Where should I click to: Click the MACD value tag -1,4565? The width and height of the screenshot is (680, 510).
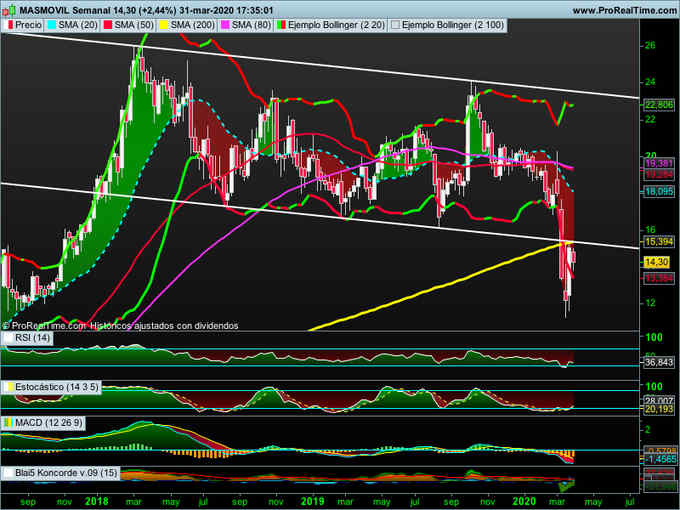(659, 459)
